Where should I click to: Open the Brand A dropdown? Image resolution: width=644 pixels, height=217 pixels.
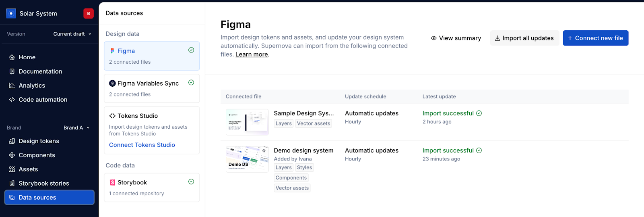[x=77, y=128]
